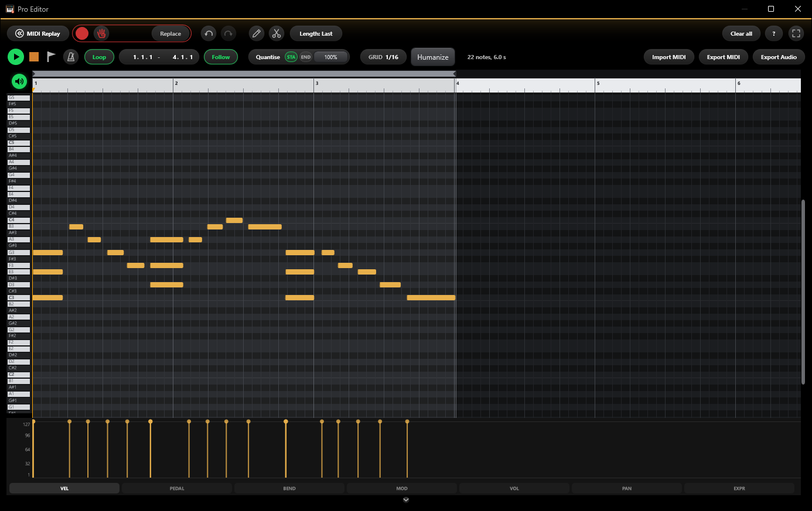Enter fullscreen with the expand icon

click(x=796, y=33)
